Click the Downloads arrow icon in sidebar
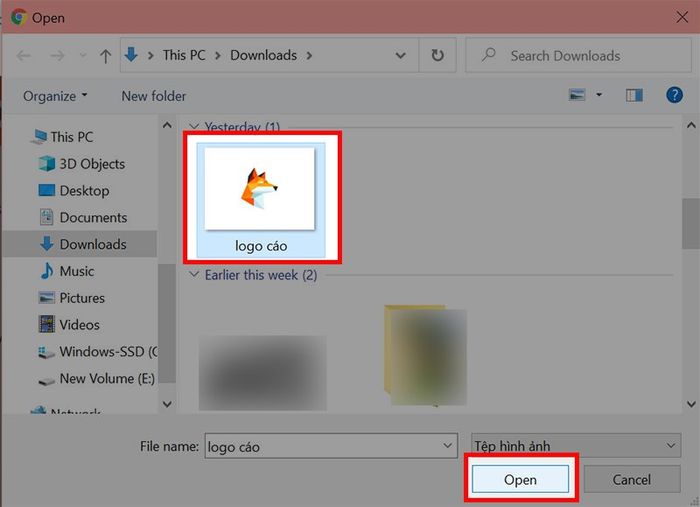The image size is (700, 507). (47, 244)
